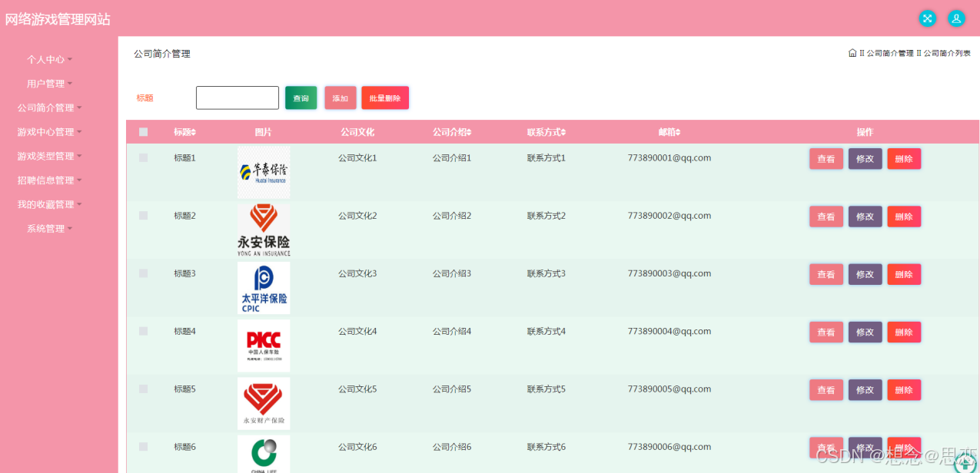Open the 太平洋保险 CPIC logo thumbnail
Viewport: 980px width, 473px height.
[x=264, y=287]
